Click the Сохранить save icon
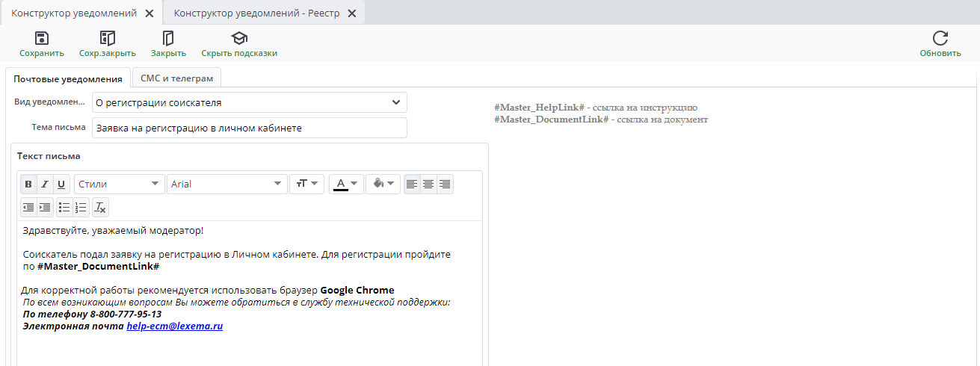980x366 pixels. pos(42,38)
